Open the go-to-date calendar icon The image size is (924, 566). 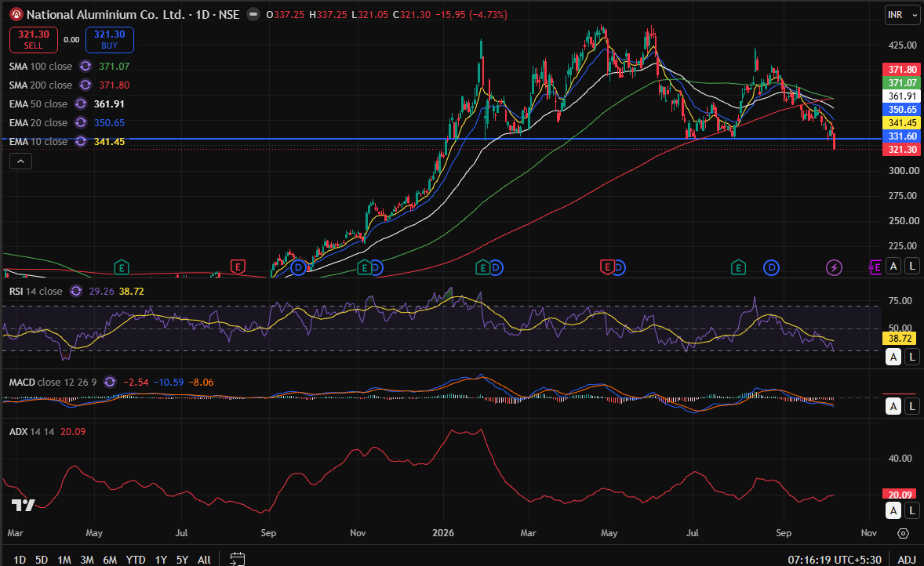pyautogui.click(x=238, y=559)
